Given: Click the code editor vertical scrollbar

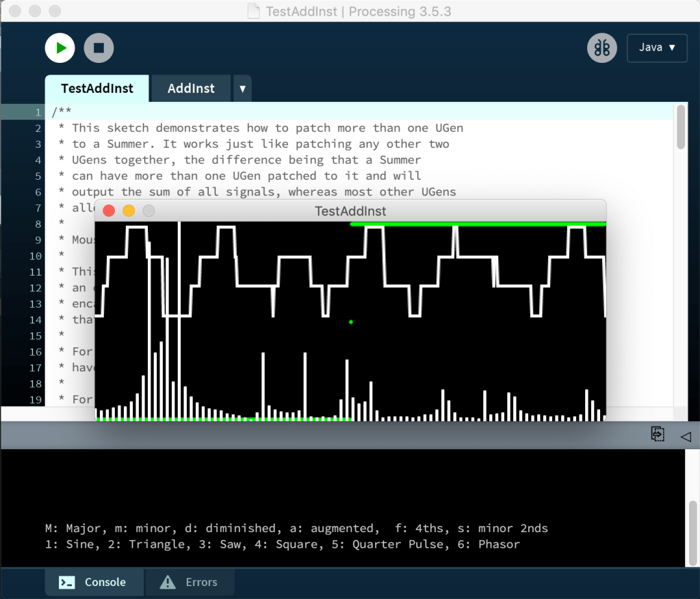Looking at the screenshot, I should click(x=680, y=127).
